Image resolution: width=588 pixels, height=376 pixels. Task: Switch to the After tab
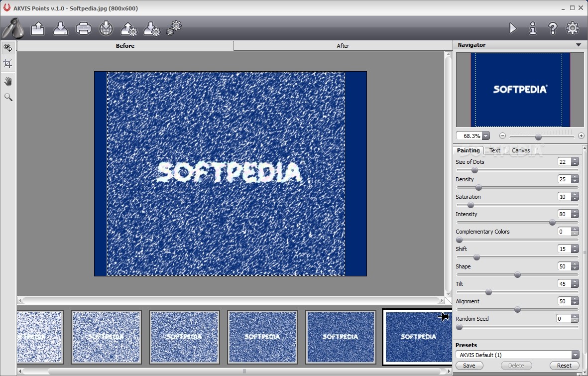click(x=343, y=46)
